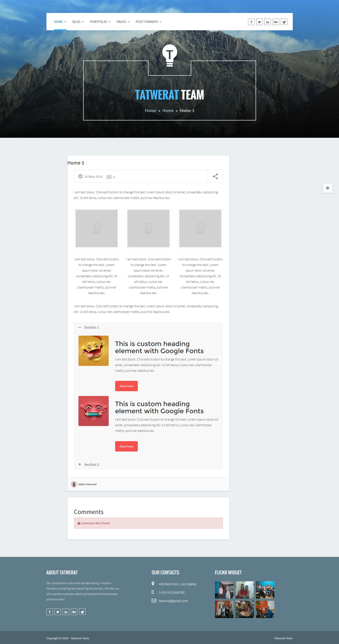The image size is (339, 644).
Task: Click Copyright © 2016 - Tatwerat Team text
Action: [68, 638]
